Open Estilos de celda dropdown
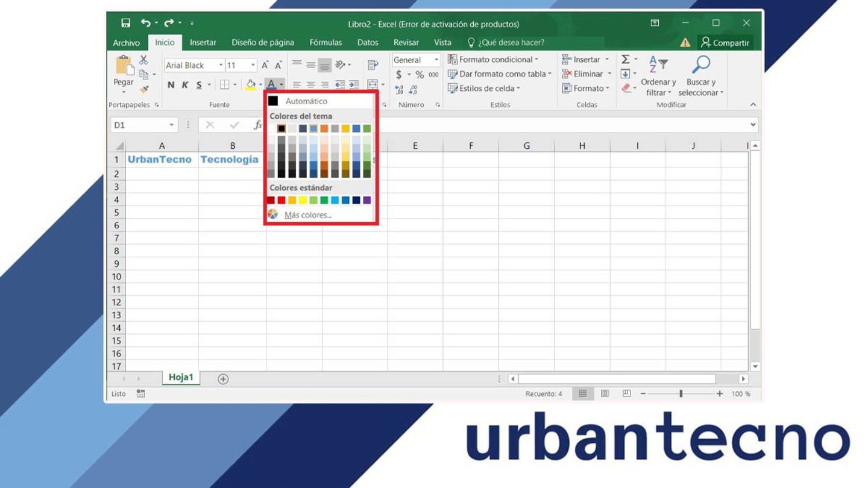The height and width of the screenshot is (488, 868). 484,88
